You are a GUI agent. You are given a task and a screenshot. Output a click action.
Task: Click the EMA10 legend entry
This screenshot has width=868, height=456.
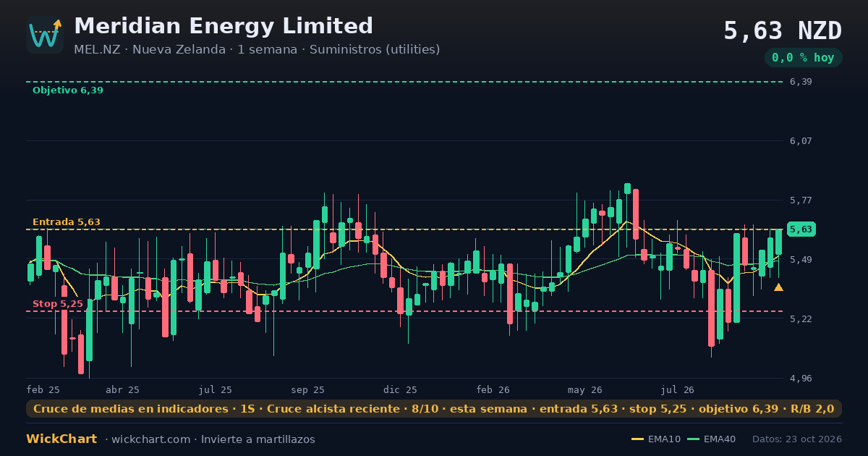(x=656, y=439)
